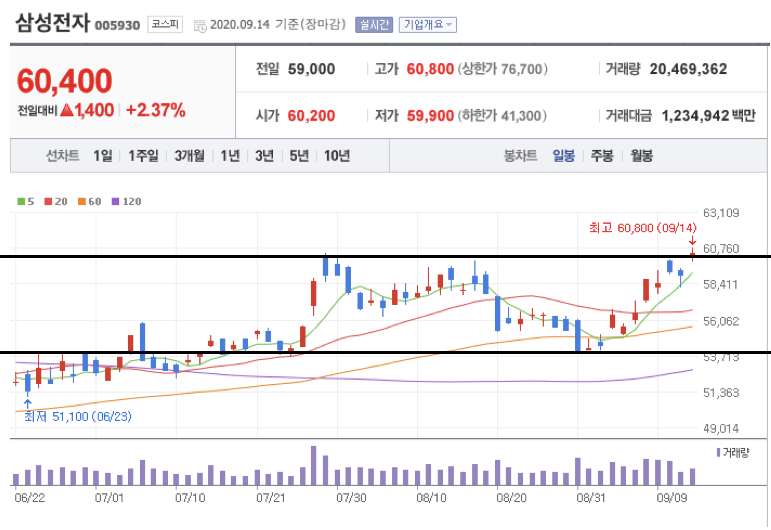Image resolution: width=771 pixels, height=530 pixels.
Task: Click the 삼성전자 stock name title
Action: tap(53, 23)
